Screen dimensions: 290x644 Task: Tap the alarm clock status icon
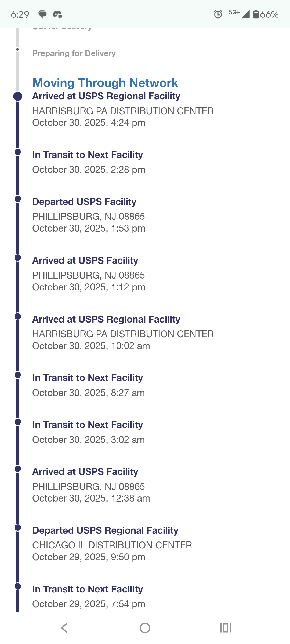point(218,14)
